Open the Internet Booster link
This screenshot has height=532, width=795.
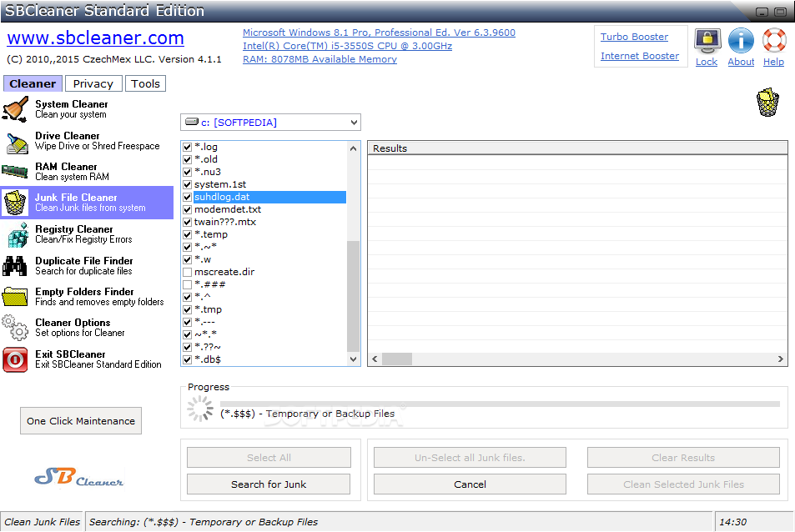(640, 56)
